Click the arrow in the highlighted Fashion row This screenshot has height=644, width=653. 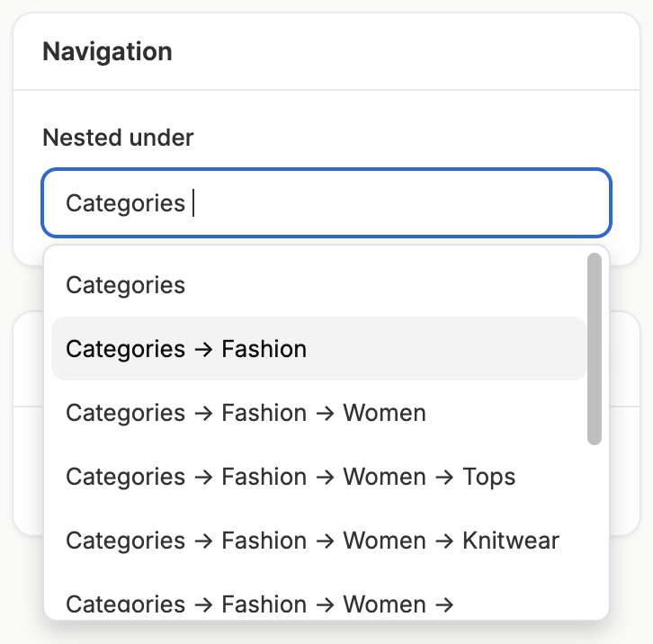(203, 349)
